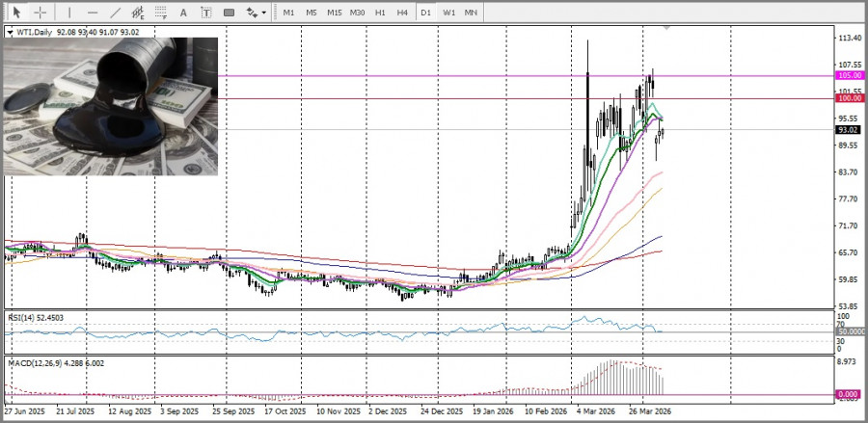Click the equidistant channel tool
This screenshot has width=868, height=423.
tap(139, 13)
